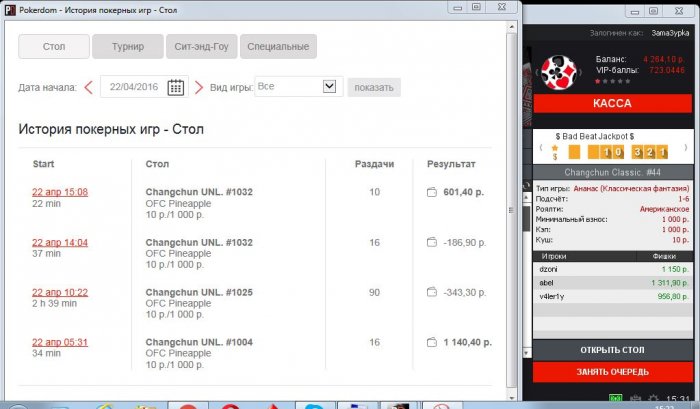Viewport: 700px width, 409px height.
Task: Click the date field showing 22/04/2016
Action: click(x=134, y=87)
